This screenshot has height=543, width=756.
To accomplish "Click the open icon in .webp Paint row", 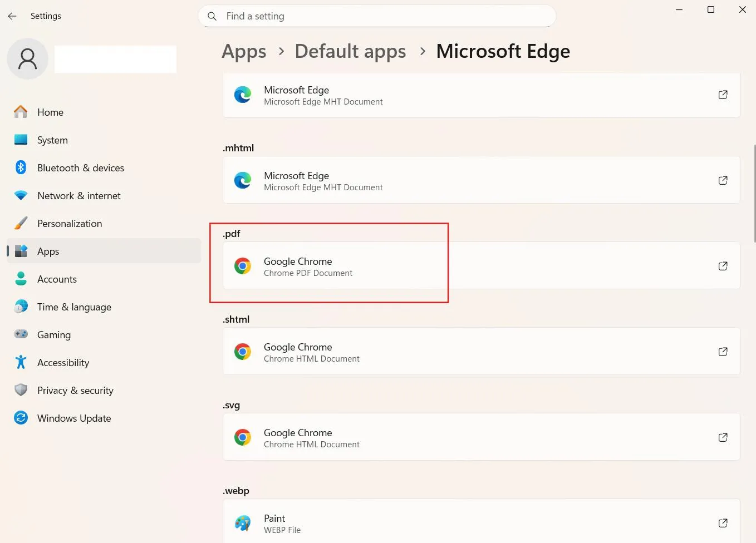I will pos(723,523).
